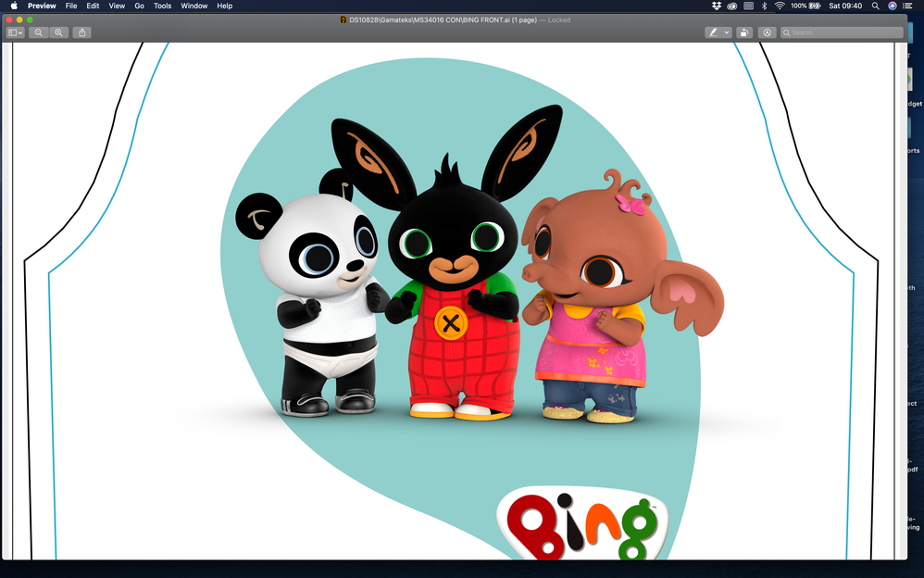This screenshot has width=924, height=578.
Task: Click the 100% battery indicator
Action: pyautogui.click(x=805, y=6)
